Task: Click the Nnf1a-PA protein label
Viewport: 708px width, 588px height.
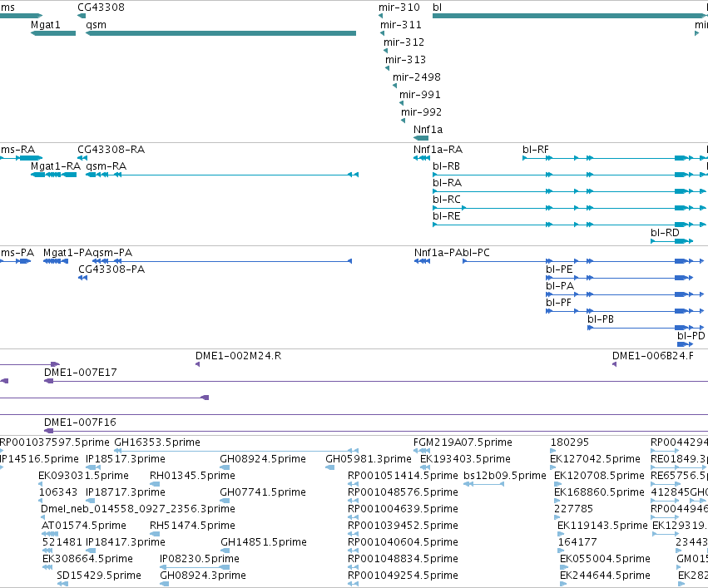Action: [438, 253]
